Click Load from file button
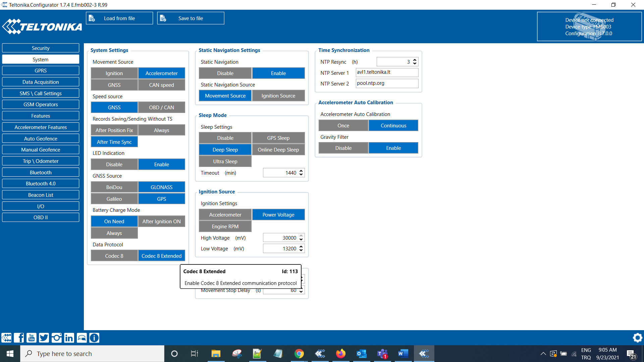The width and height of the screenshot is (644, 362). [x=119, y=18]
